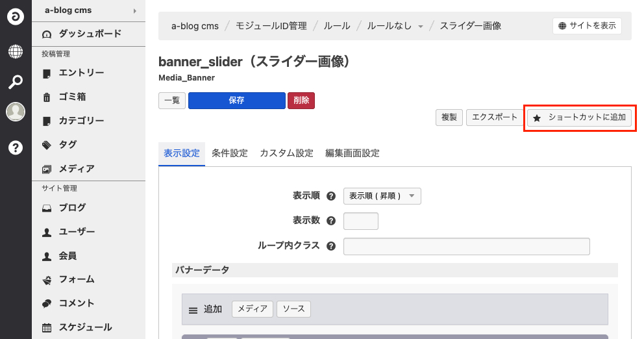Open the 表示順（昇順） dropdown
The image size is (644, 339).
pos(382,196)
